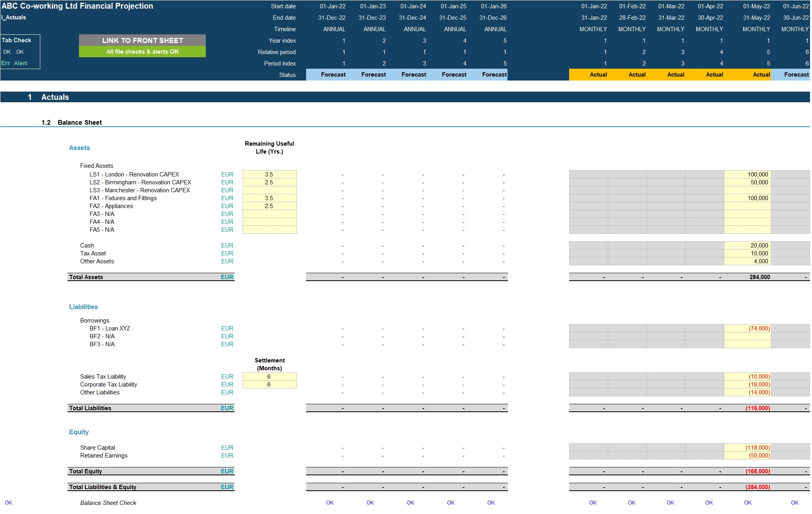Click the Equity section heading
This screenshot has width=812, height=514.
79,432
